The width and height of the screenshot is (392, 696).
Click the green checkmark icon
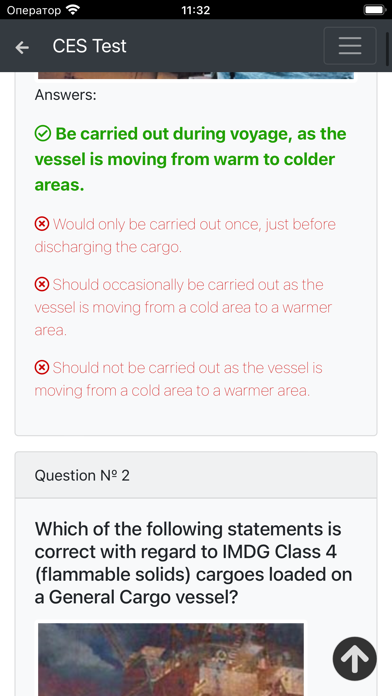43,134
